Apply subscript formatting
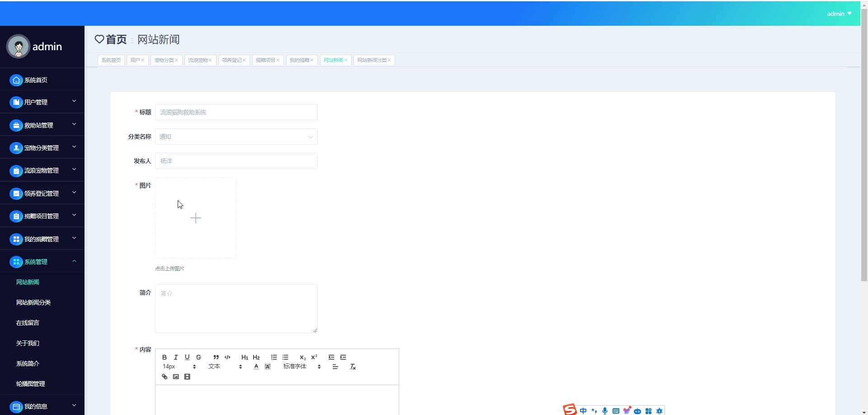The image size is (868, 415). tap(303, 357)
